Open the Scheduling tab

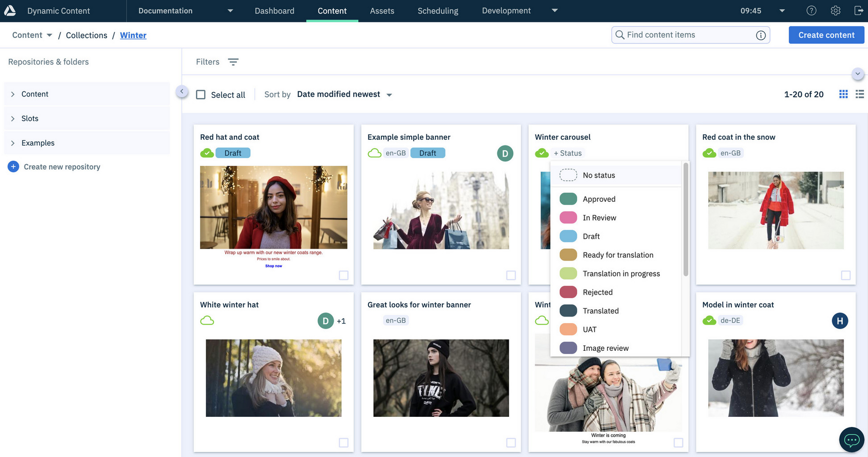(438, 11)
